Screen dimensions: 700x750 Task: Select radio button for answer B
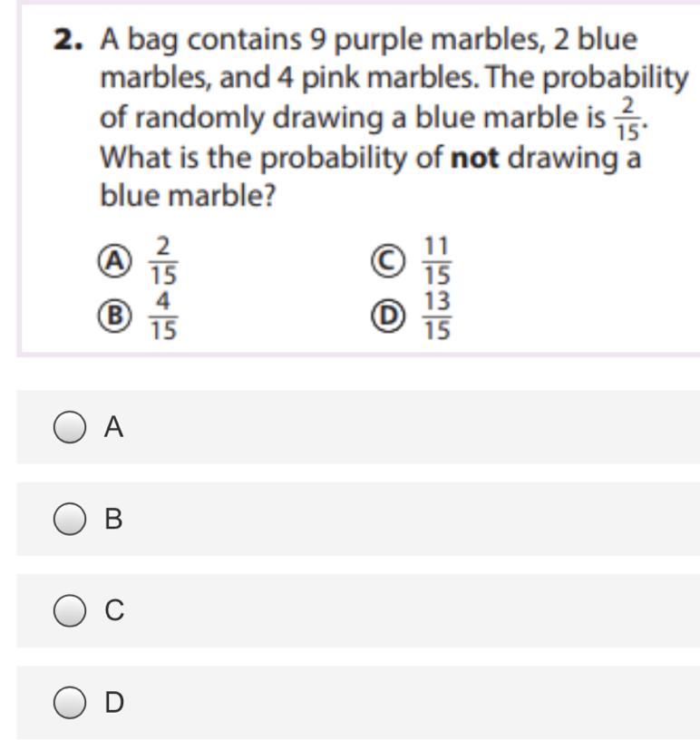pos(70,519)
